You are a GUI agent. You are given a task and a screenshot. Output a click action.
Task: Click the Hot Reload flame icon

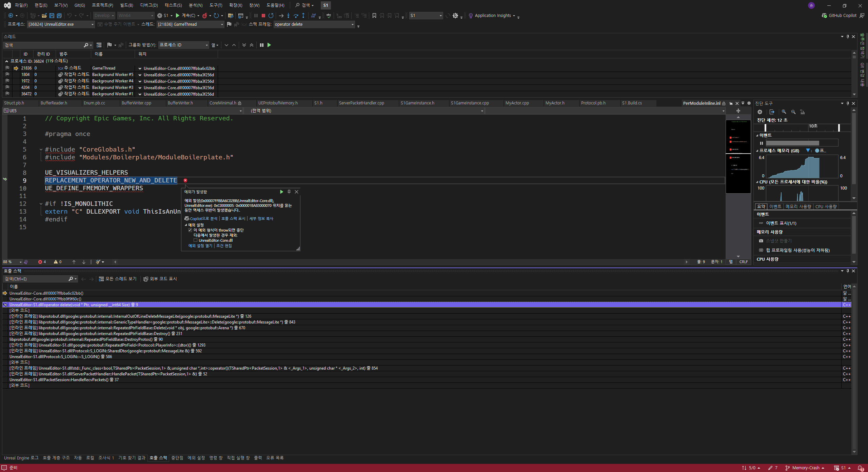click(x=205, y=16)
